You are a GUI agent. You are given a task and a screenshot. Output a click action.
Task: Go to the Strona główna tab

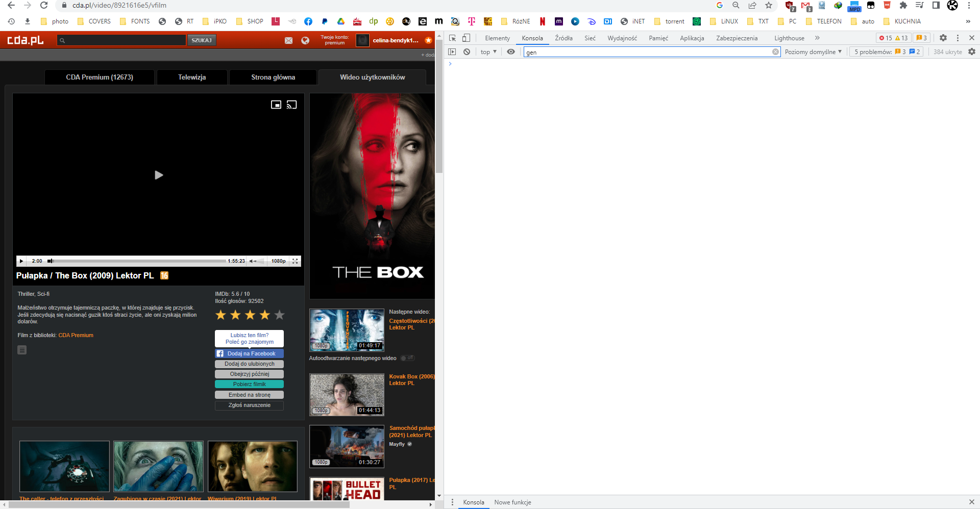click(x=273, y=78)
